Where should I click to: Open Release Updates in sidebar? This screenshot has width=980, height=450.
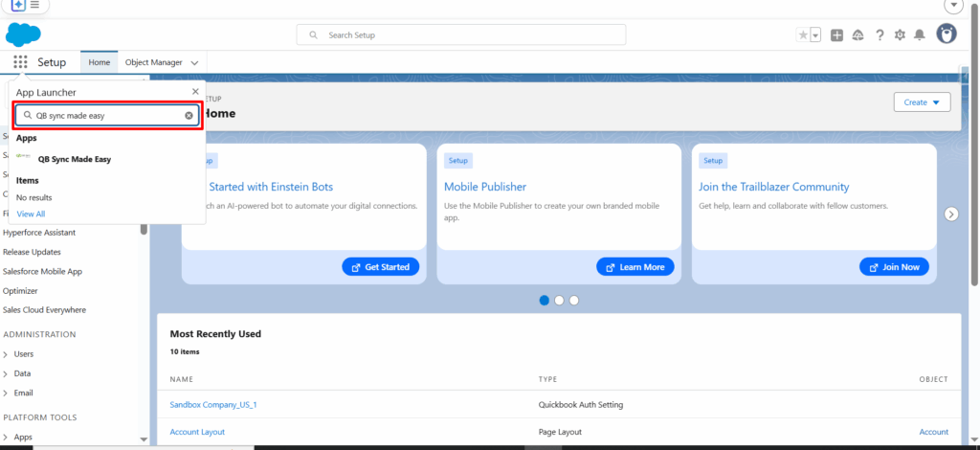(x=32, y=252)
